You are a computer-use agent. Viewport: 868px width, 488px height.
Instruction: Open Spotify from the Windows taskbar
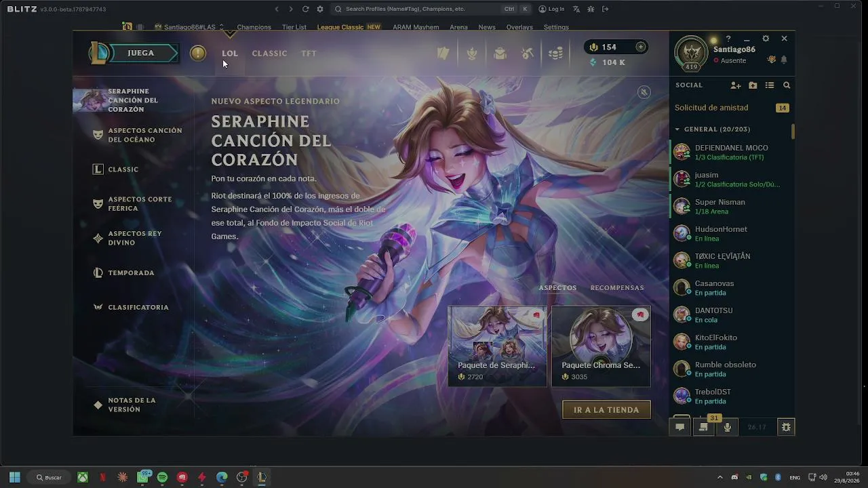[x=162, y=477]
